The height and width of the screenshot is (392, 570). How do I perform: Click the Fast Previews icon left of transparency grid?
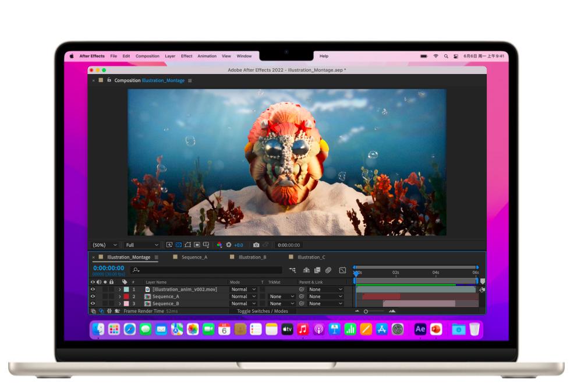coord(169,245)
